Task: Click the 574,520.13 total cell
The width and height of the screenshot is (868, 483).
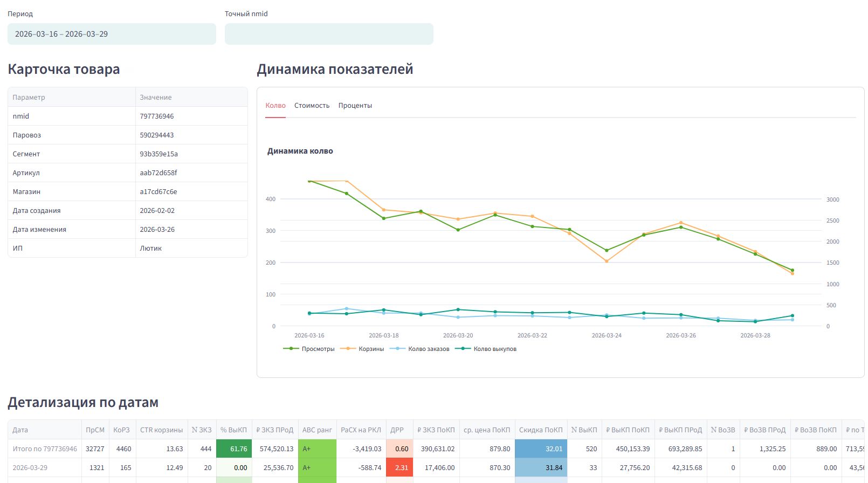Action: 275,448
